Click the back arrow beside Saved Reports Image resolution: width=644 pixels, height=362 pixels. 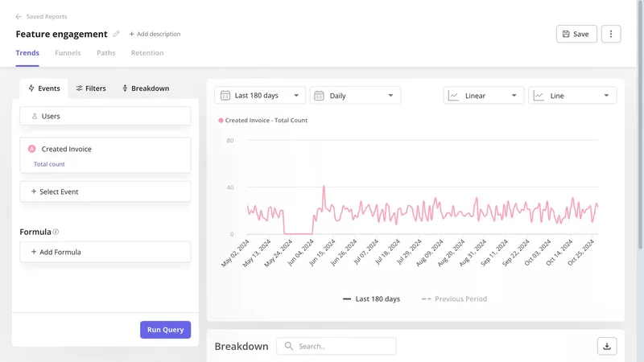pyautogui.click(x=19, y=16)
